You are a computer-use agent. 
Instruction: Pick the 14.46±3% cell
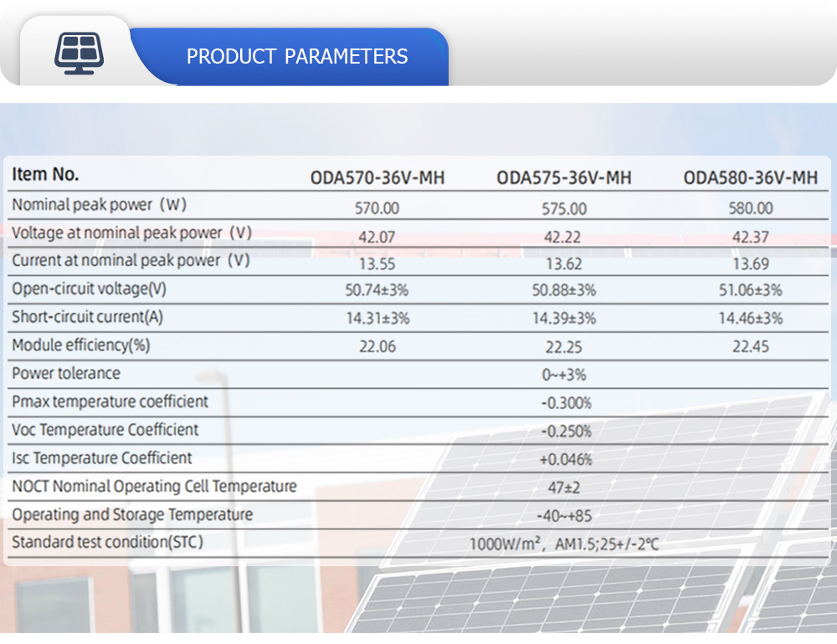(751, 319)
